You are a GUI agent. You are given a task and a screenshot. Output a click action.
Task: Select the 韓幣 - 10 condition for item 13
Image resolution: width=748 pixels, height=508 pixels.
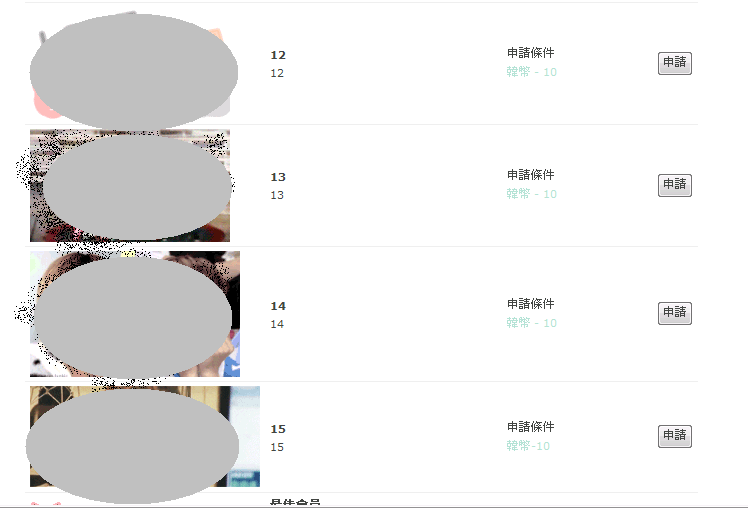point(531,194)
